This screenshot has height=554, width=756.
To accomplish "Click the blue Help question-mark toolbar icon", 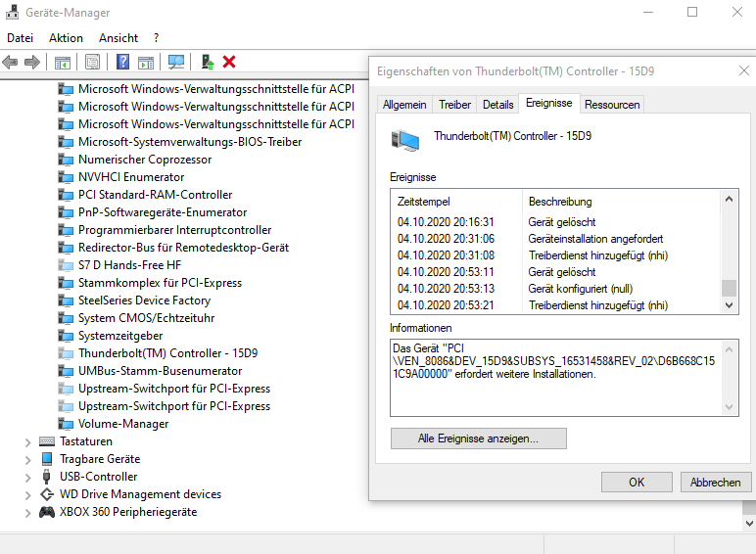I will click(123, 62).
